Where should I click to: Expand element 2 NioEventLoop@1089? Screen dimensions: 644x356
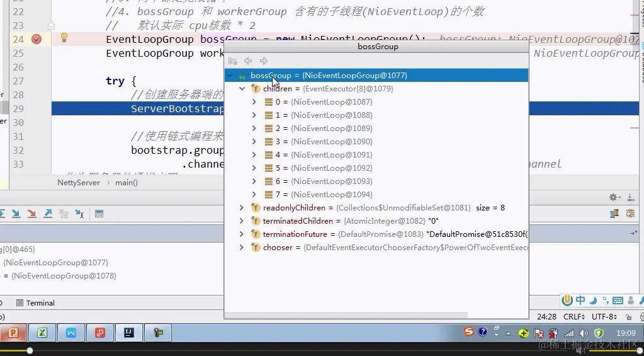[x=254, y=129]
